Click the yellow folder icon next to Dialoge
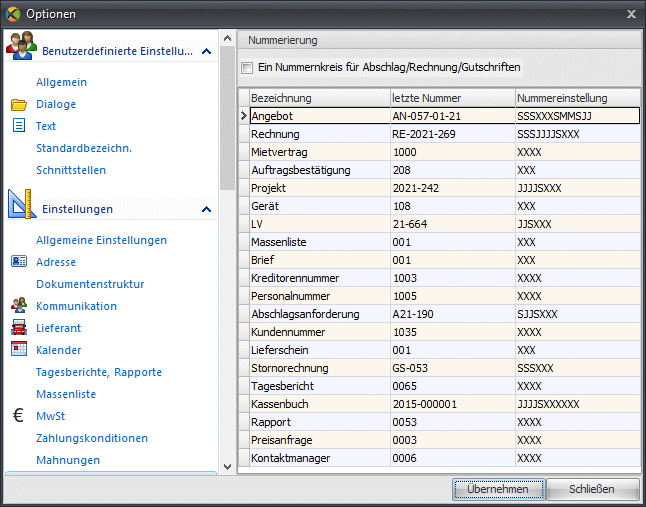The width and height of the screenshot is (646, 507). click(19, 105)
